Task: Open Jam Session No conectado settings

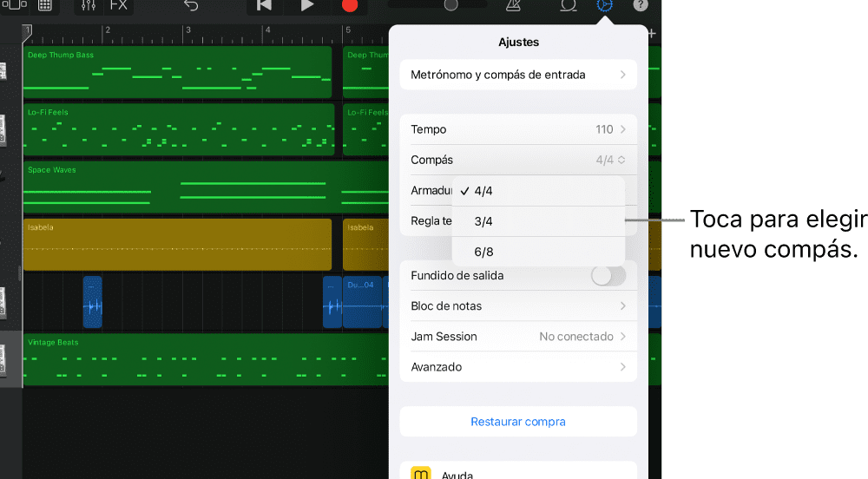Action: tap(518, 337)
